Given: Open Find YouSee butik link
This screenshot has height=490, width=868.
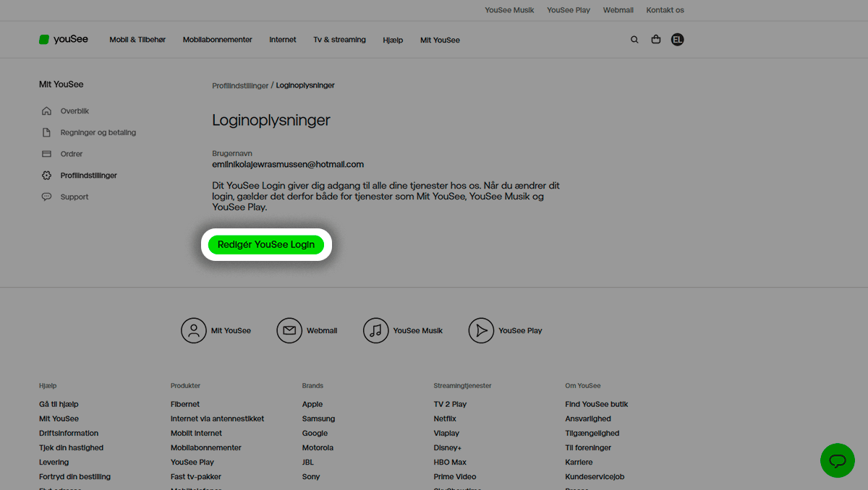Looking at the screenshot, I should point(597,404).
